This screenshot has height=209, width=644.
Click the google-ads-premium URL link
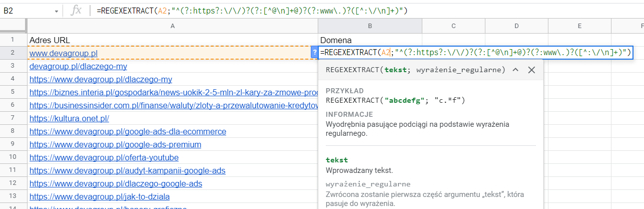pyautogui.click(x=115, y=144)
